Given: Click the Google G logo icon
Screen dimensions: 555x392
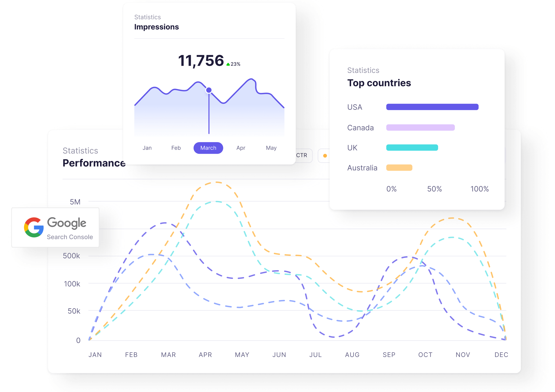Looking at the screenshot, I should point(34,227).
